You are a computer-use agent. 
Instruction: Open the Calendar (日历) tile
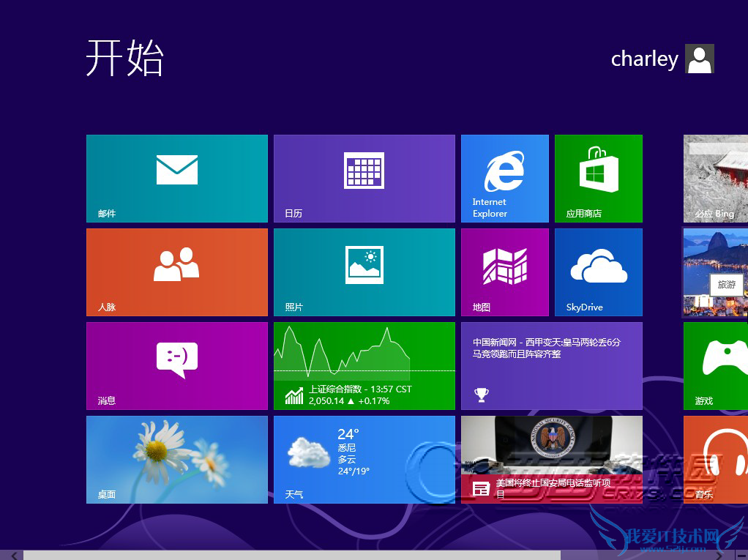[x=364, y=179]
